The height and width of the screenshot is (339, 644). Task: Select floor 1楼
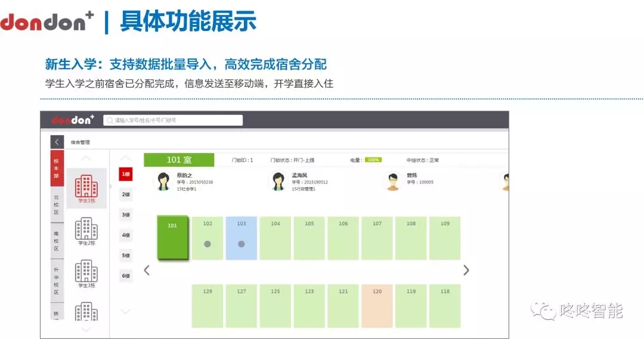[x=126, y=174]
